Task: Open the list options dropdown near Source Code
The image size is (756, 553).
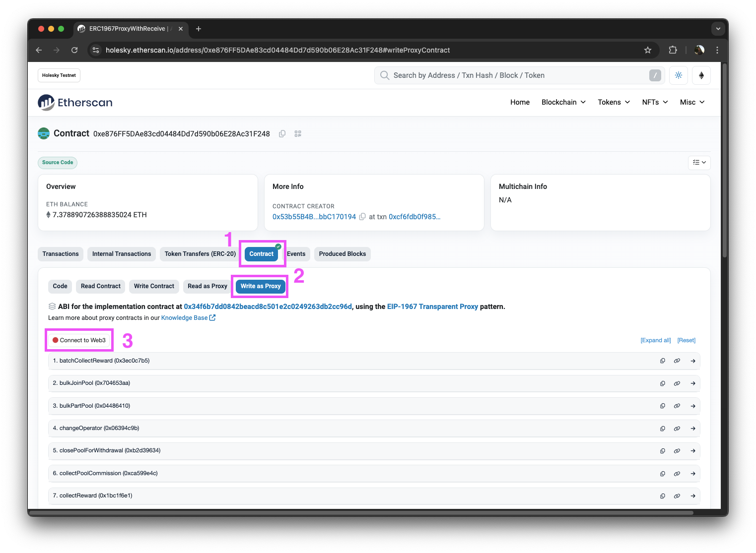Action: [699, 163]
